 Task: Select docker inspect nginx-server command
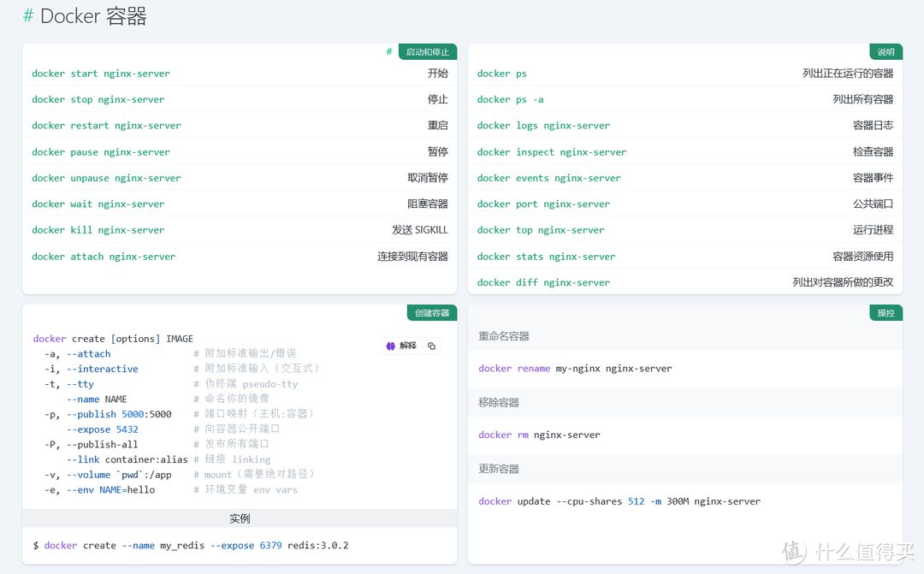[x=552, y=152]
